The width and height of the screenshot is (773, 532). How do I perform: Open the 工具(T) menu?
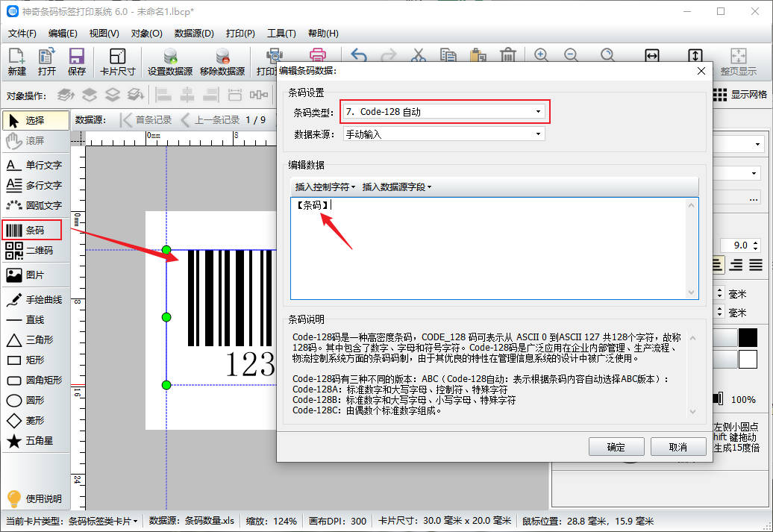point(281,34)
